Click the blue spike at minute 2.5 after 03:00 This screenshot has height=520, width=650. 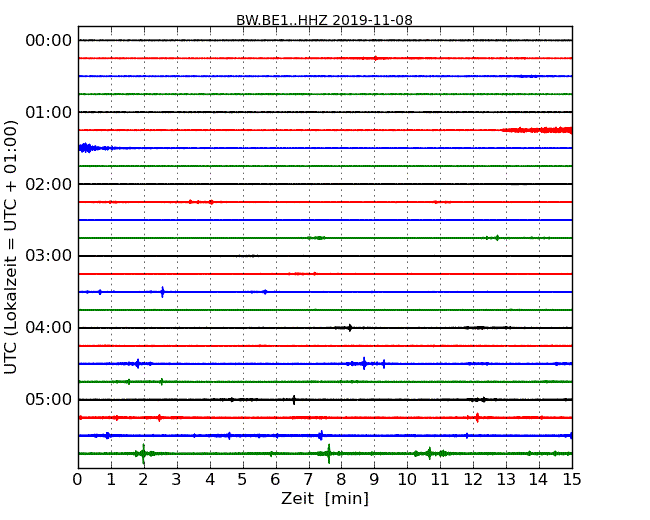pos(162,292)
